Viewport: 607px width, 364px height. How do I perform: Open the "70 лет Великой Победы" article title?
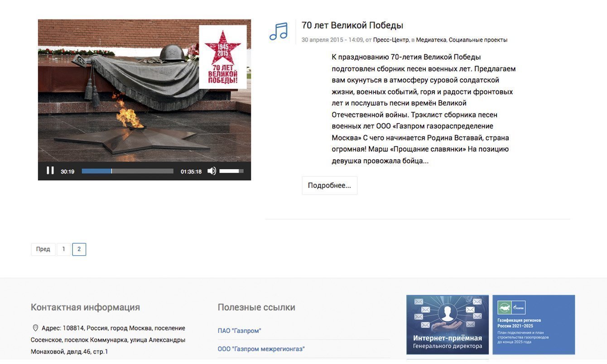click(x=352, y=25)
